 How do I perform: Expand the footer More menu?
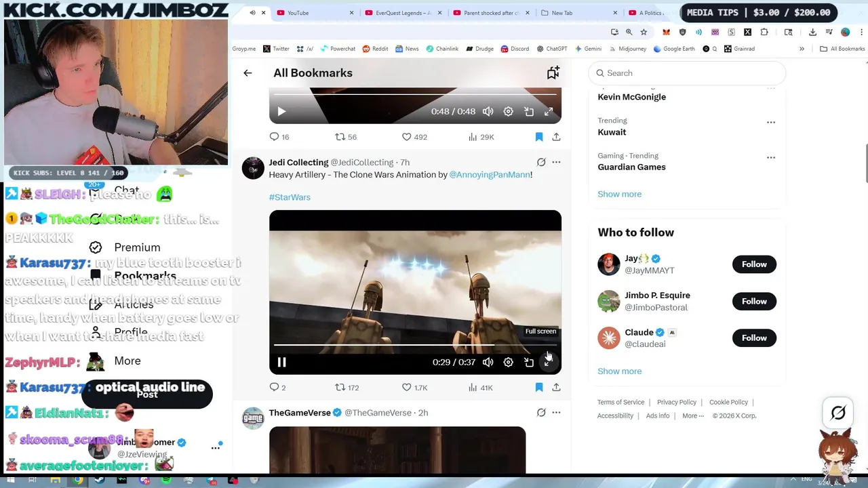(693, 416)
